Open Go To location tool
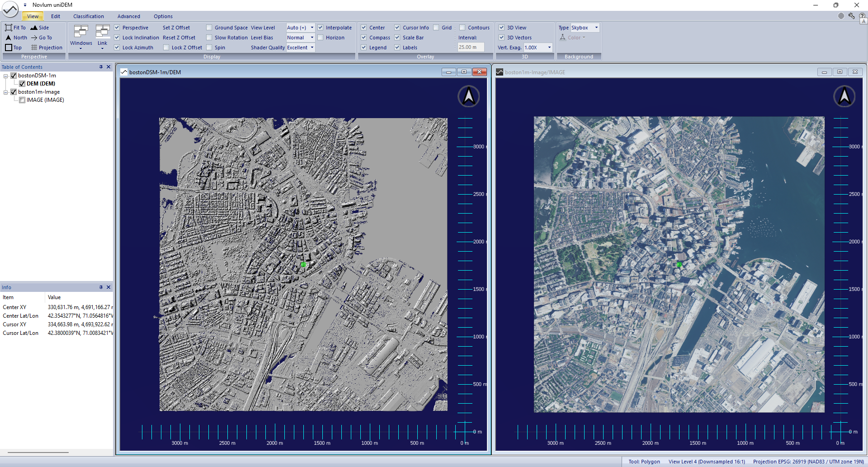868x467 pixels. [42, 38]
